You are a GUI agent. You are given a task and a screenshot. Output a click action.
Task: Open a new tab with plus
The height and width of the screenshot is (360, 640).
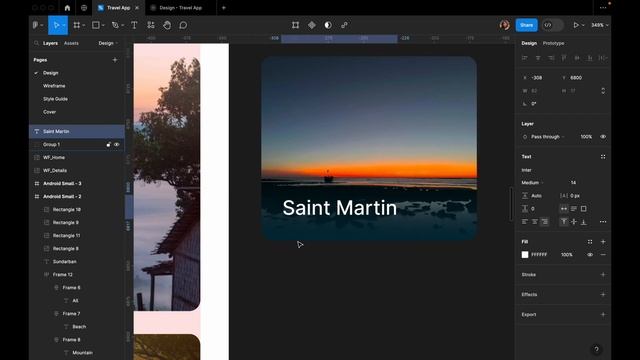pos(224,8)
